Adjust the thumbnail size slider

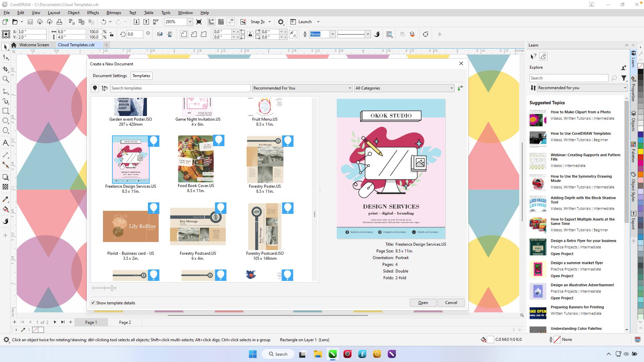112,288
